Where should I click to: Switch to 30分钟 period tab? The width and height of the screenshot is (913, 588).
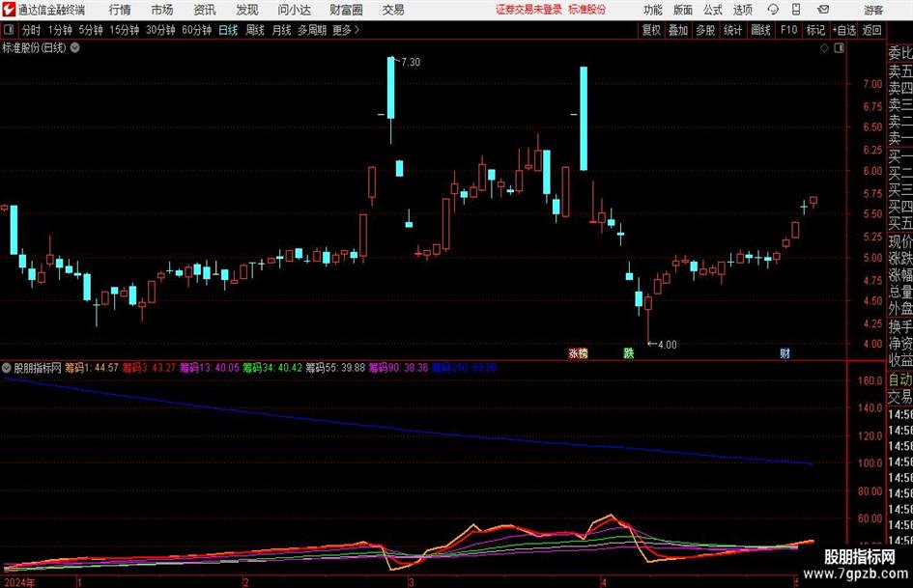tap(160, 30)
